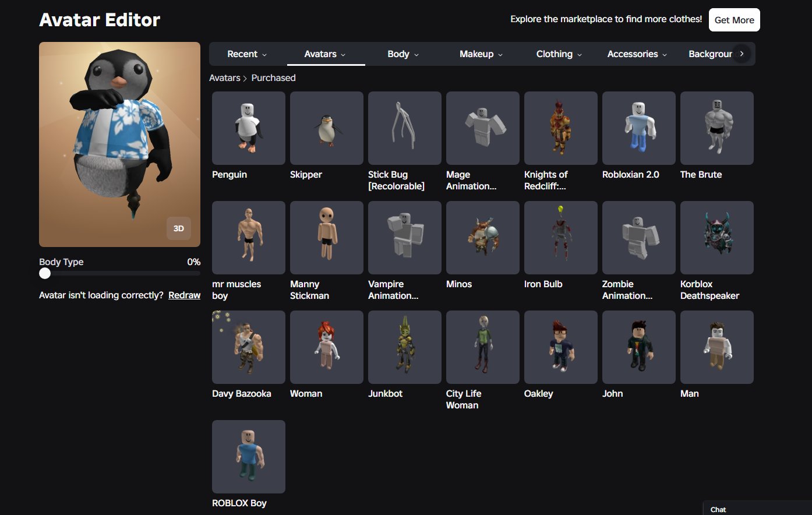The width and height of the screenshot is (812, 515).
Task: Choose the City Life Woman avatar
Action: tap(483, 347)
